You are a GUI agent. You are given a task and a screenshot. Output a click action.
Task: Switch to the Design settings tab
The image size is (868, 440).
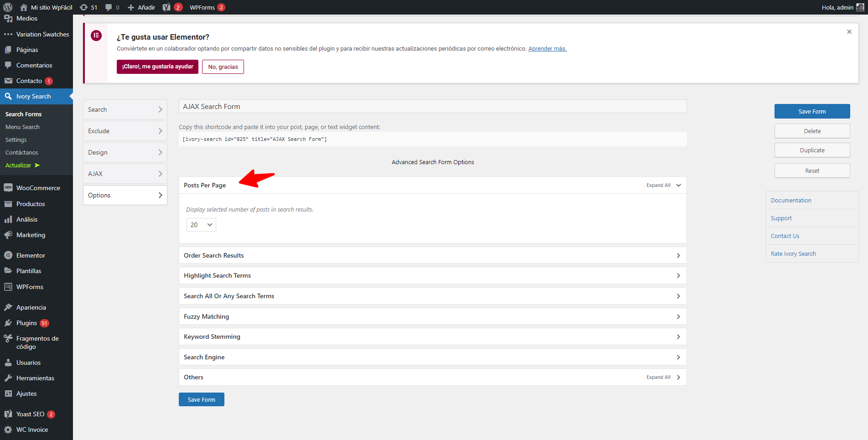click(125, 152)
